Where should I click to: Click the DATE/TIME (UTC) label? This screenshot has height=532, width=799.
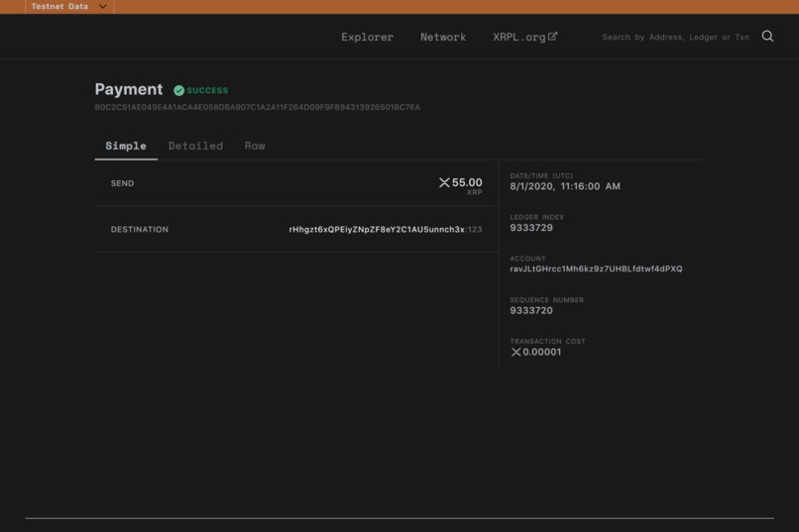coord(541,175)
